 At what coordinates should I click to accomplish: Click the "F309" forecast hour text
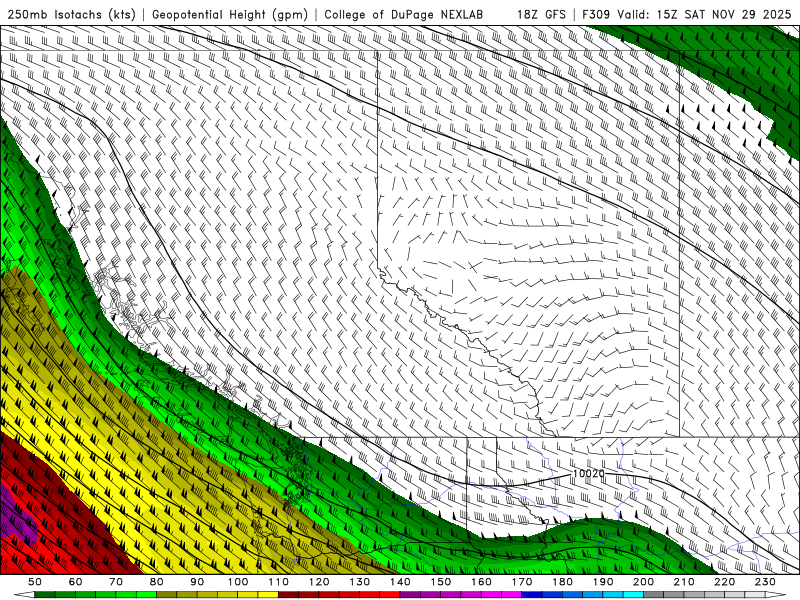pyautogui.click(x=597, y=14)
